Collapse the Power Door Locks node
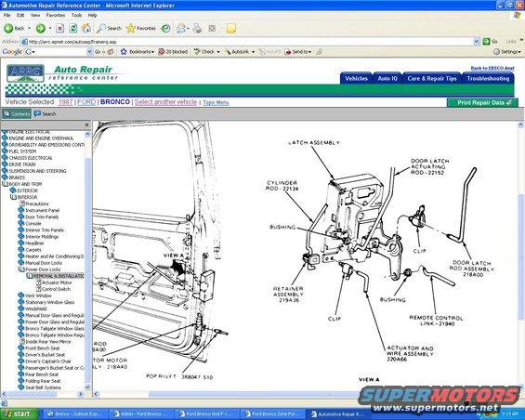Image resolution: width=525 pixels, height=420 pixels. point(21,269)
